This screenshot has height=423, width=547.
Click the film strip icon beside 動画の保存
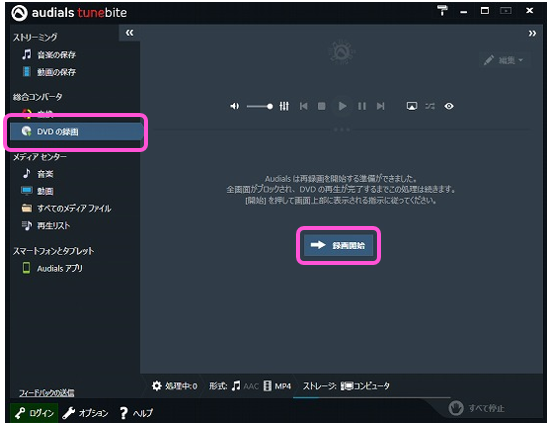(x=27, y=71)
